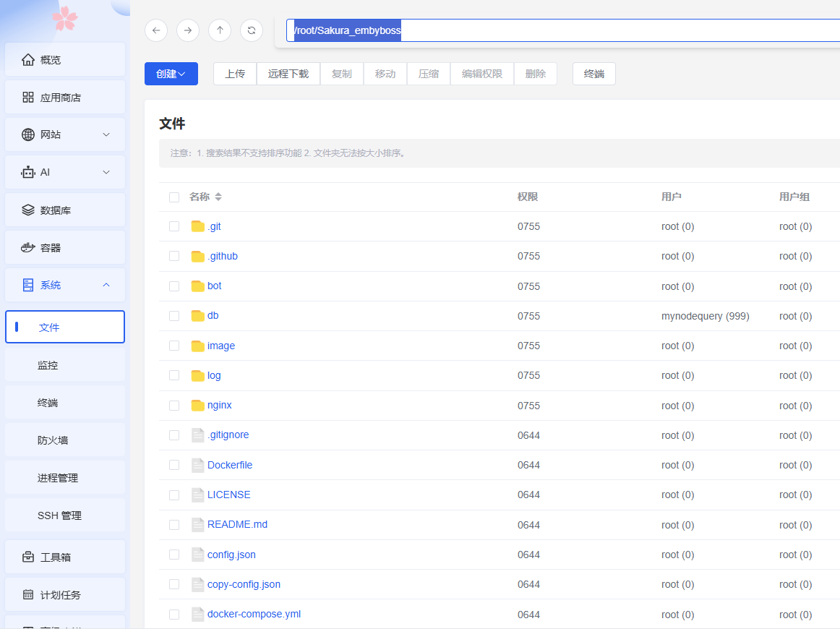Check the box next to config.json
This screenshot has height=629, width=840.
(174, 555)
